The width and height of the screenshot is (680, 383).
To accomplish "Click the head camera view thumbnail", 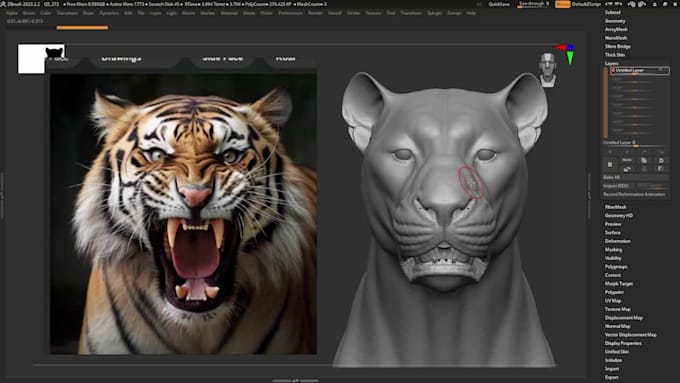I will [x=548, y=69].
